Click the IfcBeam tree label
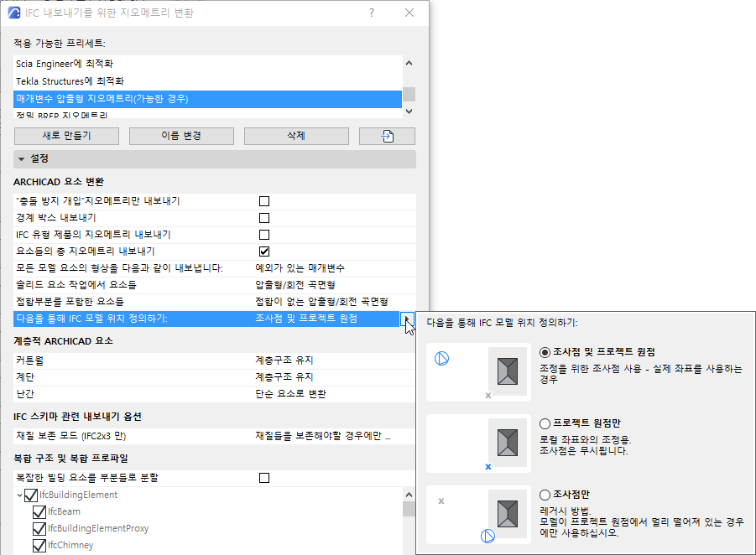The image size is (756, 555). tap(64, 512)
